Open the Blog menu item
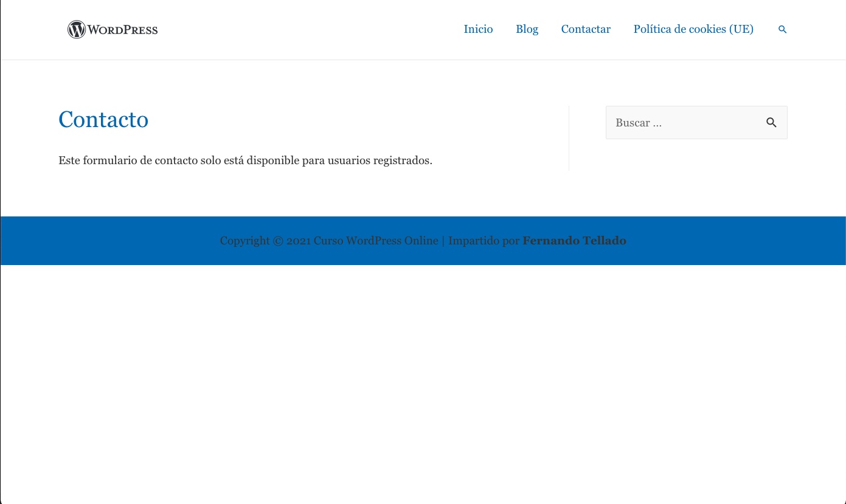The width and height of the screenshot is (846, 504). click(527, 29)
